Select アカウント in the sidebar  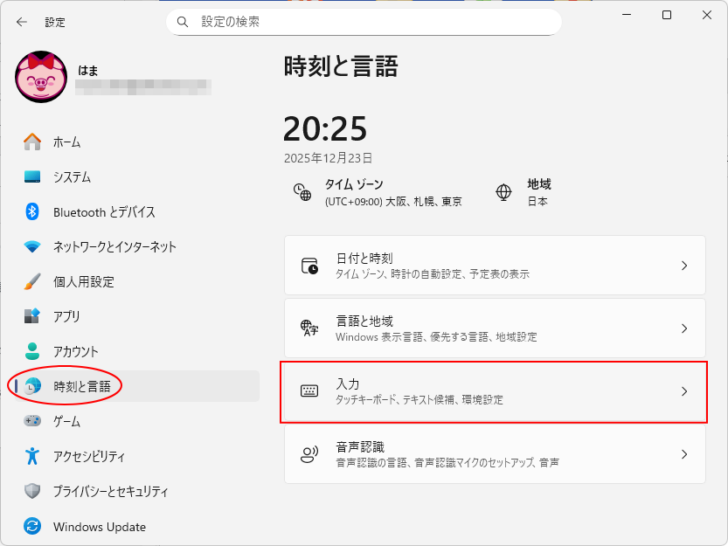[x=136, y=351]
